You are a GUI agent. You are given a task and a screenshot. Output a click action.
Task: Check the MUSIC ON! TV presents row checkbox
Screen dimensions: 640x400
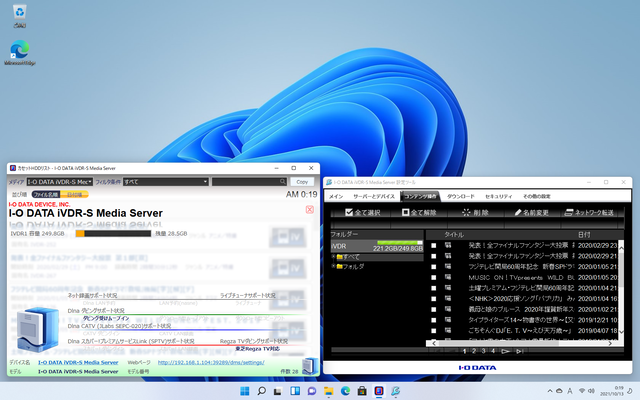pyautogui.click(x=433, y=278)
